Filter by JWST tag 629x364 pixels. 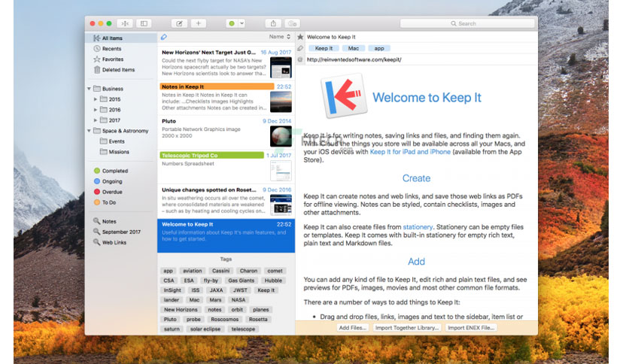click(240, 290)
